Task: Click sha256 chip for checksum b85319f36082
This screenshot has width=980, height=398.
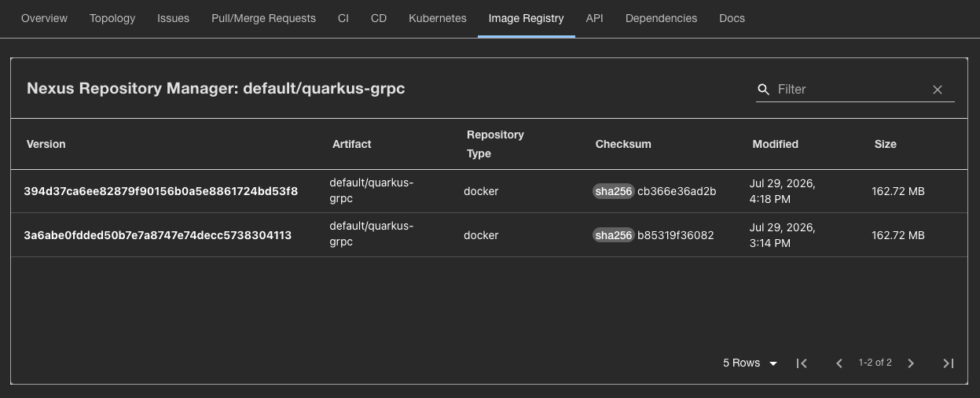Action: (614, 235)
